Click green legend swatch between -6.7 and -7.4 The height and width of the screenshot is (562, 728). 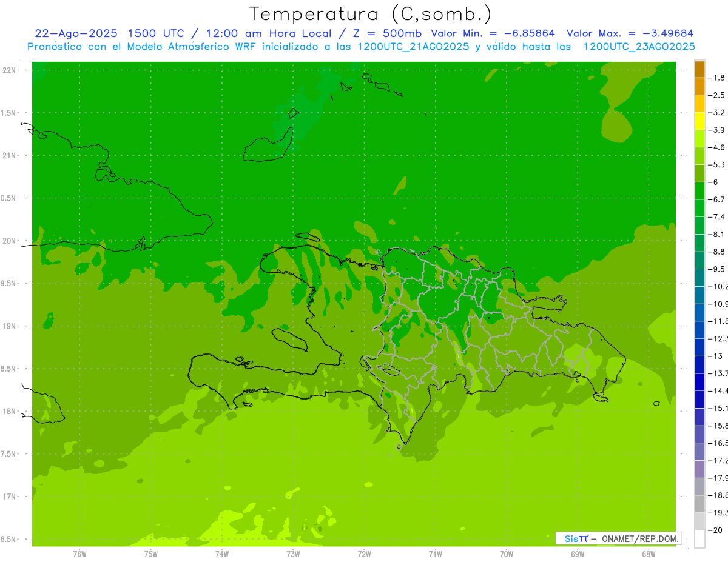[x=699, y=208]
